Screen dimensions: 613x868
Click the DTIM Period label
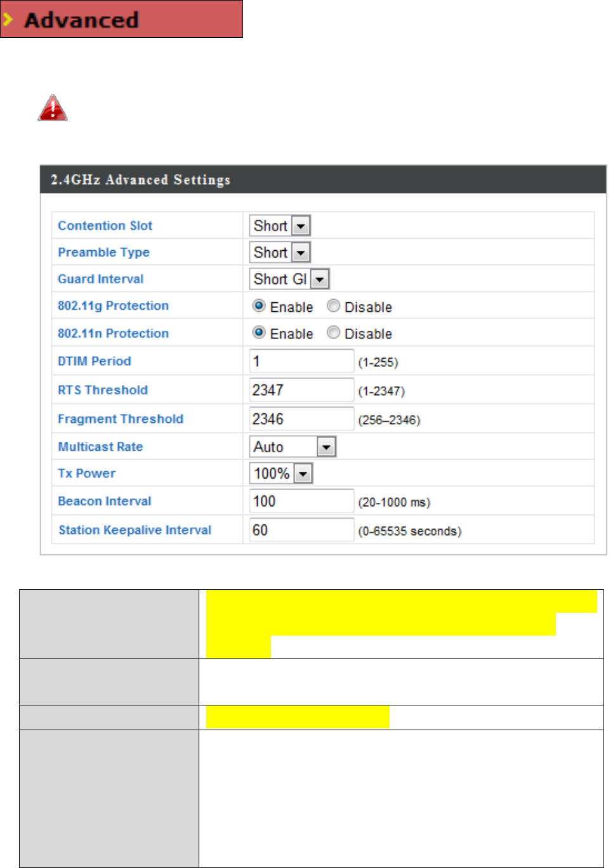click(95, 361)
